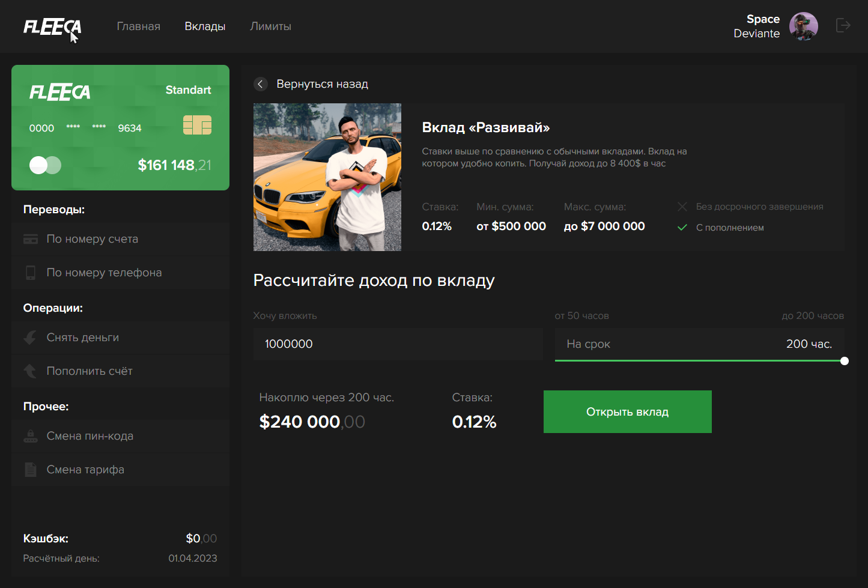Screen dimensions: 868x588
Task: Click the top-up account arrow icon
Action: 30,371
